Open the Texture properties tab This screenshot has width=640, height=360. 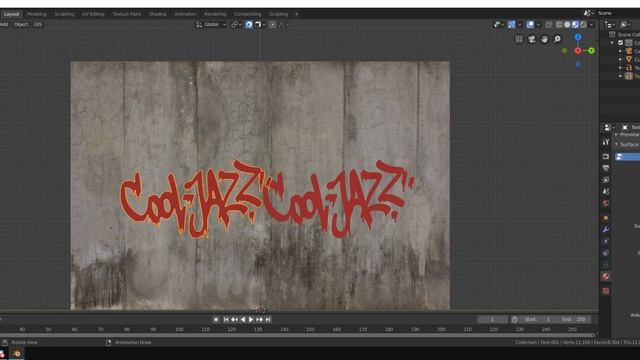[x=606, y=291]
